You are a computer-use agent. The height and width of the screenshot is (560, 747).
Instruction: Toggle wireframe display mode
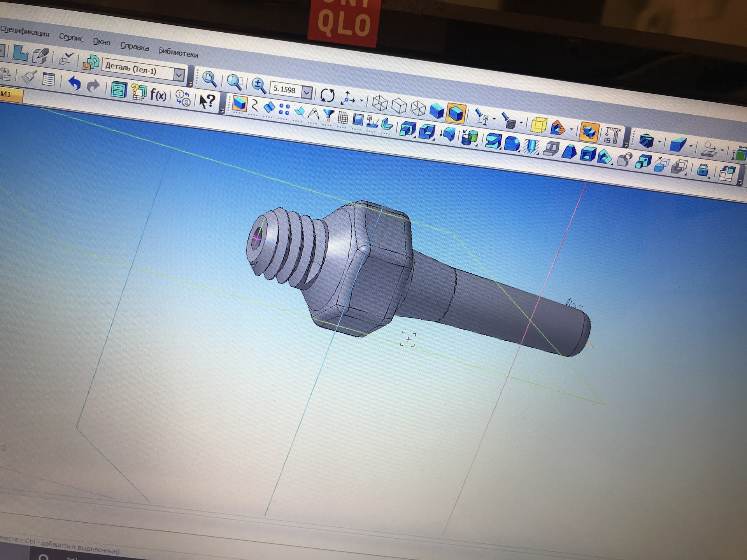(x=380, y=103)
